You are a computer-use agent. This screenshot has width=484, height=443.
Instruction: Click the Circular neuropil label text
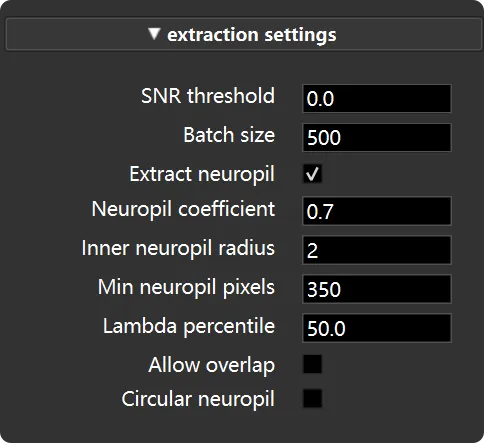point(198,399)
